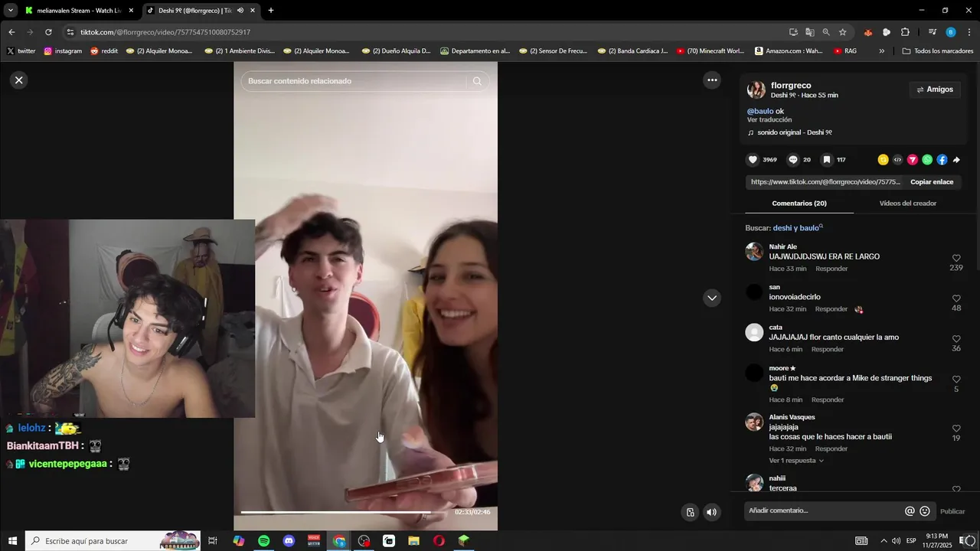
Task: Save video with the bookmark icon
Action: coord(827,160)
